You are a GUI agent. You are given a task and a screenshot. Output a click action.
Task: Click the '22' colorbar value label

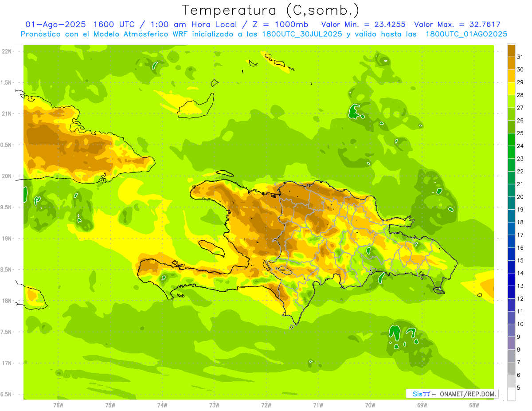(x=520, y=171)
